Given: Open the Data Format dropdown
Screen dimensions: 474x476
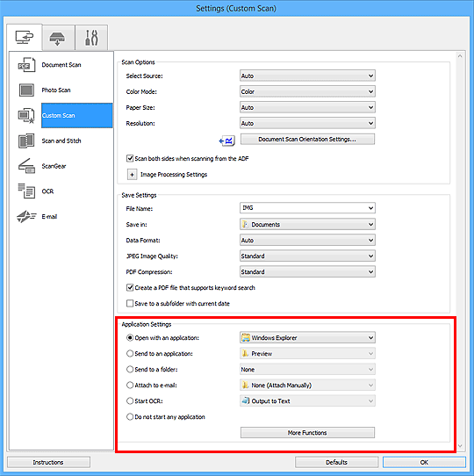Looking at the screenshot, I should tap(307, 240).
